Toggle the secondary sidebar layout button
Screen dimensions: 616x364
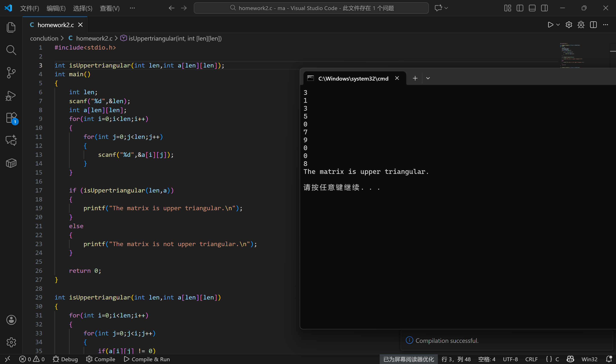point(544,8)
